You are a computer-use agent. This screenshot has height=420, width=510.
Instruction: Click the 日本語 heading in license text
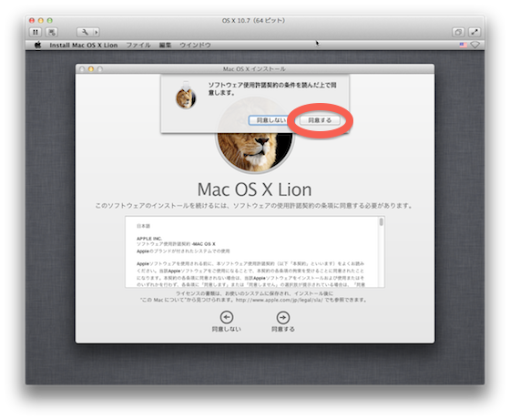[x=143, y=226]
